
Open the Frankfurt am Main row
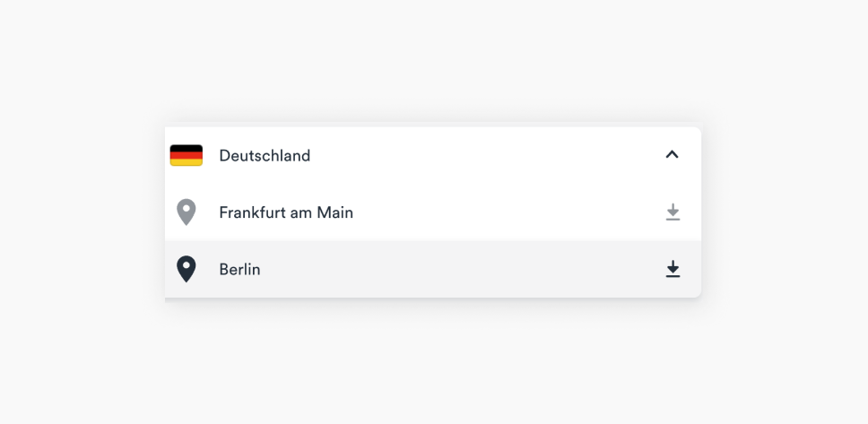click(433, 212)
